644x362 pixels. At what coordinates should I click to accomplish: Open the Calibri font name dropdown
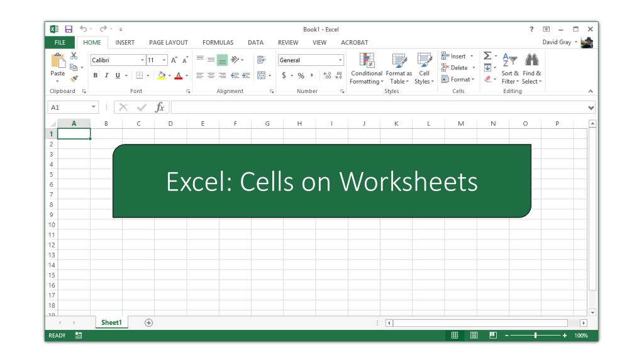142,60
